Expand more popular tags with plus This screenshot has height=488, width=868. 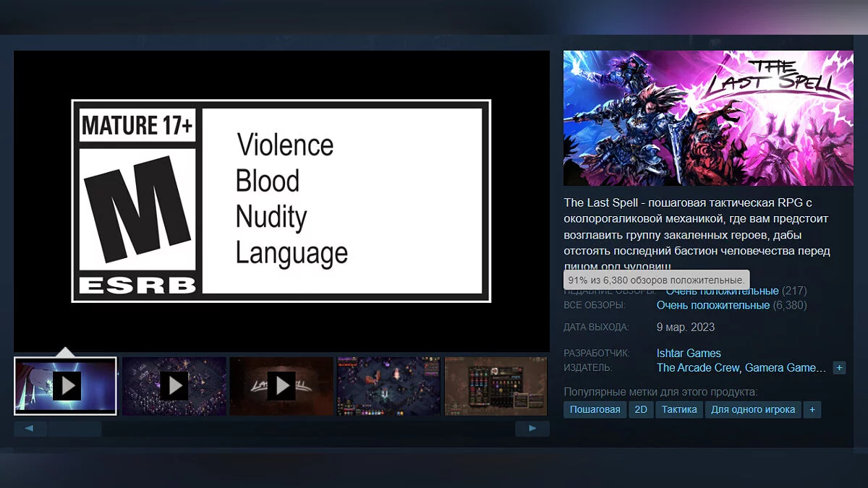coord(812,410)
